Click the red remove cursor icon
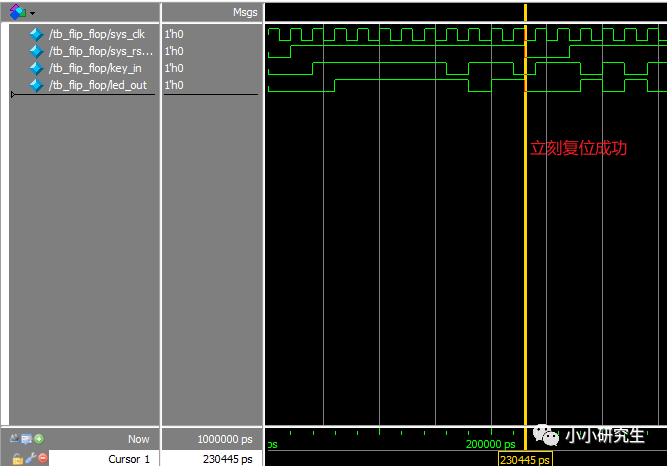 coord(43,458)
